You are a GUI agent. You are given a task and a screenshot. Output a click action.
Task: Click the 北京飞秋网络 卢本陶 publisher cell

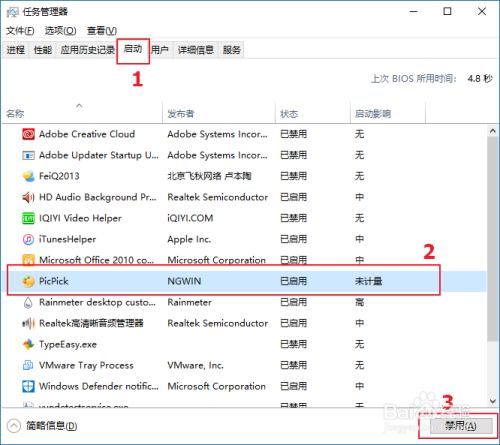tap(209, 176)
